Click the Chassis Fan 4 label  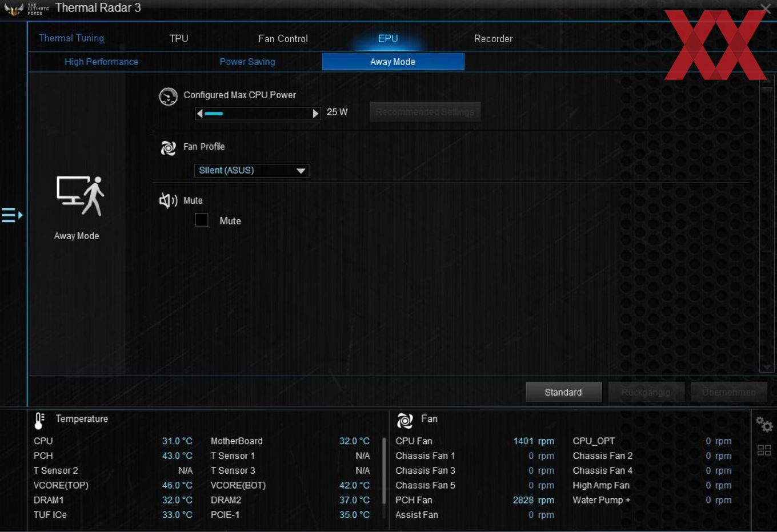click(x=603, y=470)
